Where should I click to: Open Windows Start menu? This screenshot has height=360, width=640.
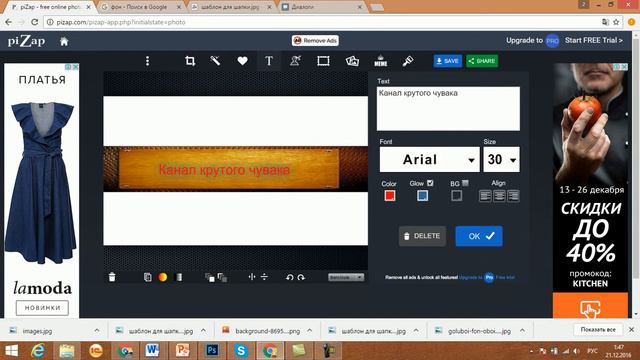click(x=11, y=351)
